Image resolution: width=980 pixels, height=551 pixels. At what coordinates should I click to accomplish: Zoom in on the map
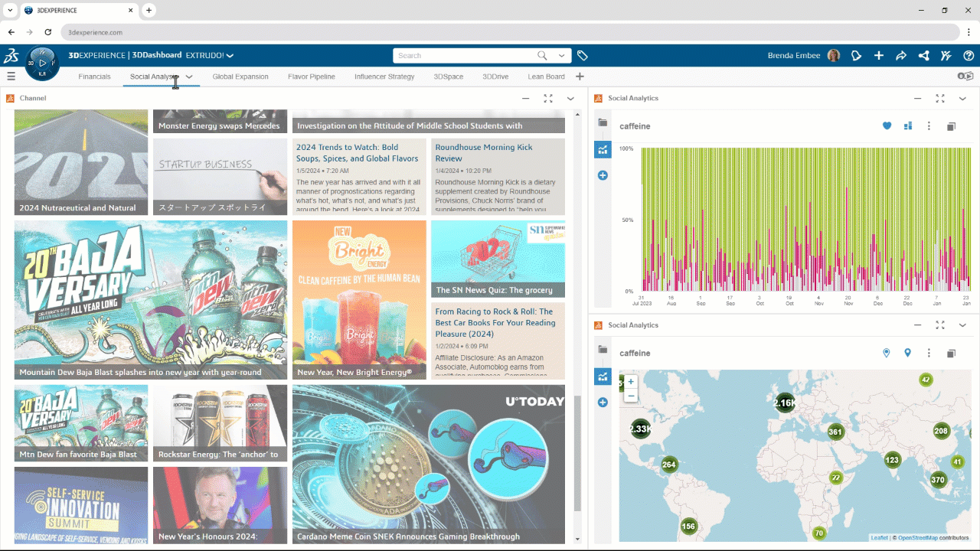[x=631, y=381]
